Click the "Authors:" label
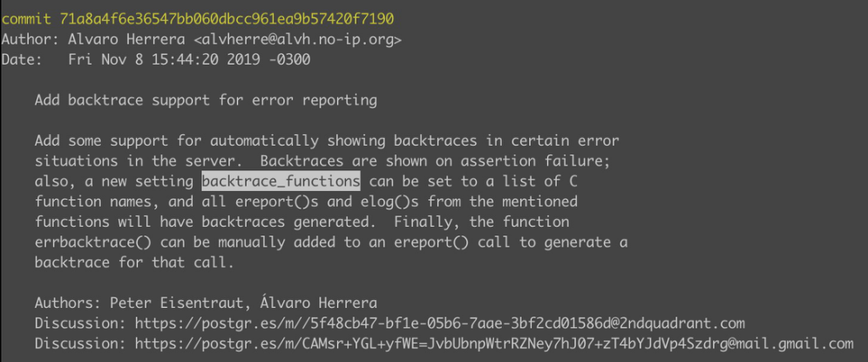Image resolution: width=868 pixels, height=362 pixels. [x=68, y=303]
